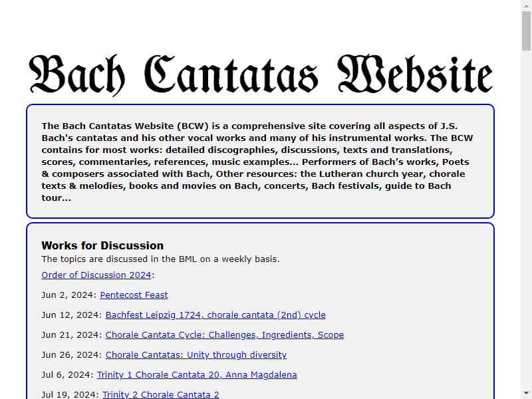Click the 'Jul 19, 2024:' date text
The width and height of the screenshot is (532, 399).
click(70, 394)
